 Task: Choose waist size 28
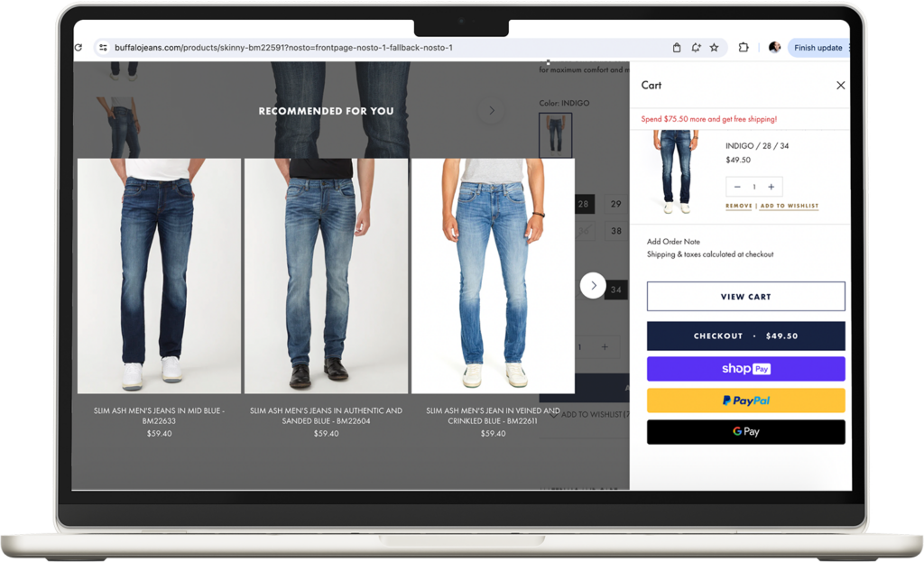pyautogui.click(x=584, y=204)
